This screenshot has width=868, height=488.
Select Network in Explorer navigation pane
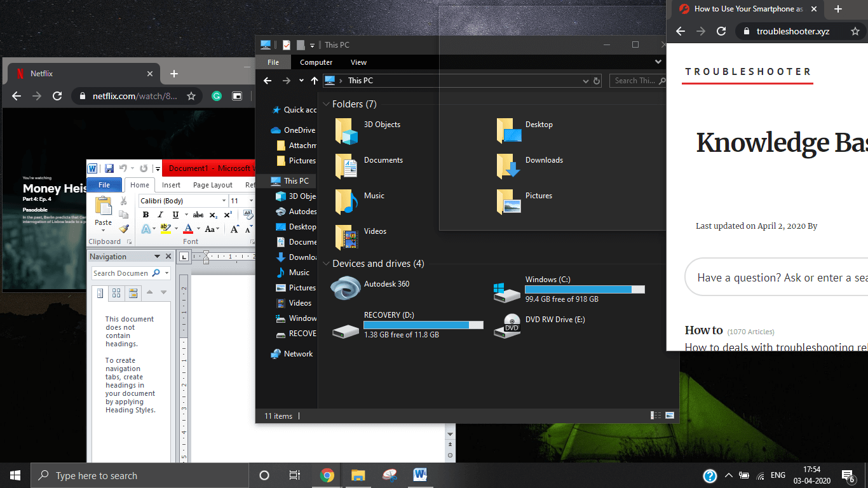298,354
